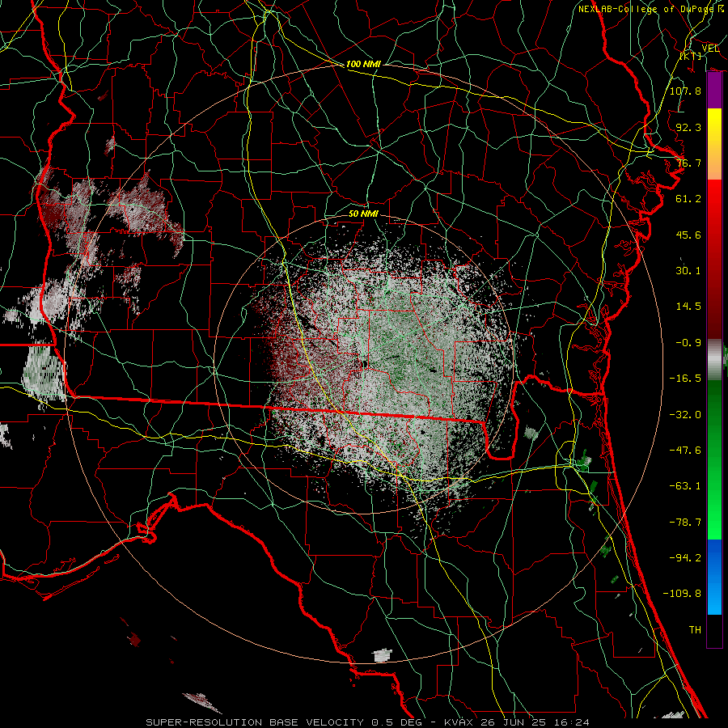The height and width of the screenshot is (728, 728).
Task: Click the 14.5 velocity scale value
Action: coord(688,307)
